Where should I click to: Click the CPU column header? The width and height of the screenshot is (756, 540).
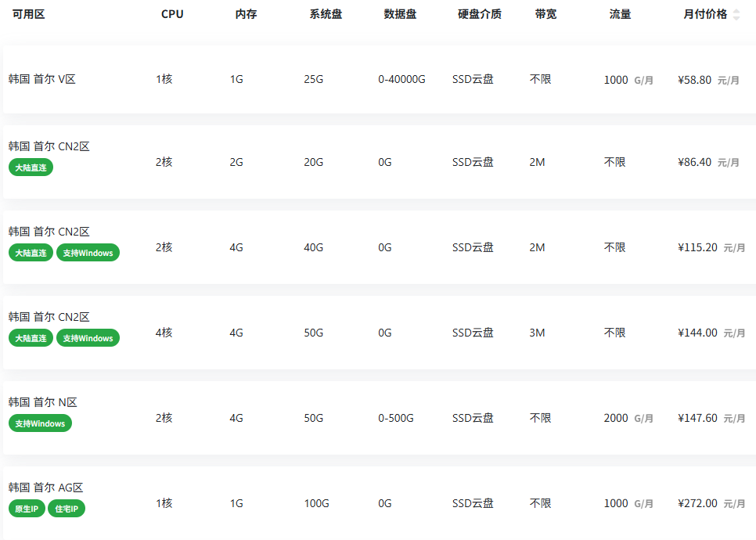point(172,15)
